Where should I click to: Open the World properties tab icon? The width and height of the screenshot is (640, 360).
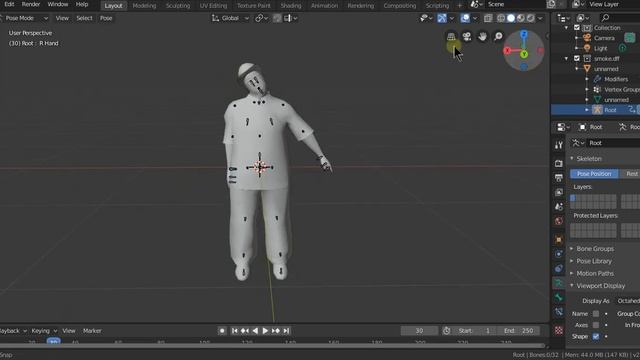[x=559, y=221]
